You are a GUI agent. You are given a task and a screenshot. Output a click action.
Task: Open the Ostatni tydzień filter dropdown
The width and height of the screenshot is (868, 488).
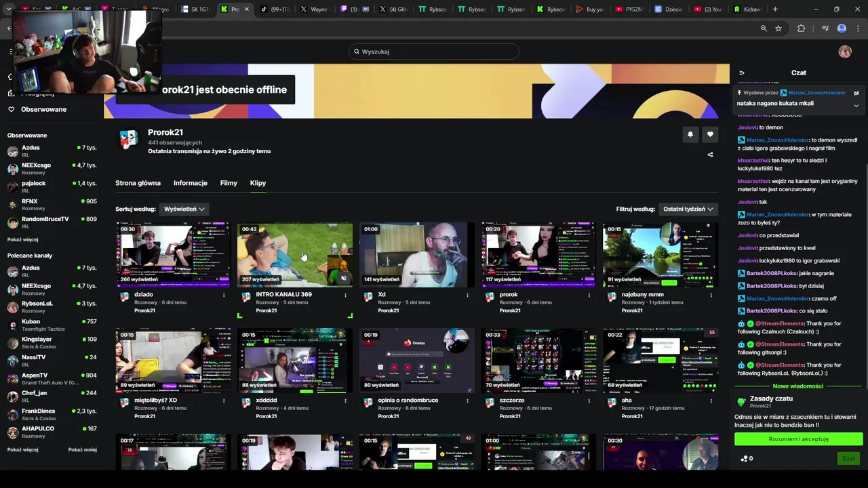(x=688, y=209)
